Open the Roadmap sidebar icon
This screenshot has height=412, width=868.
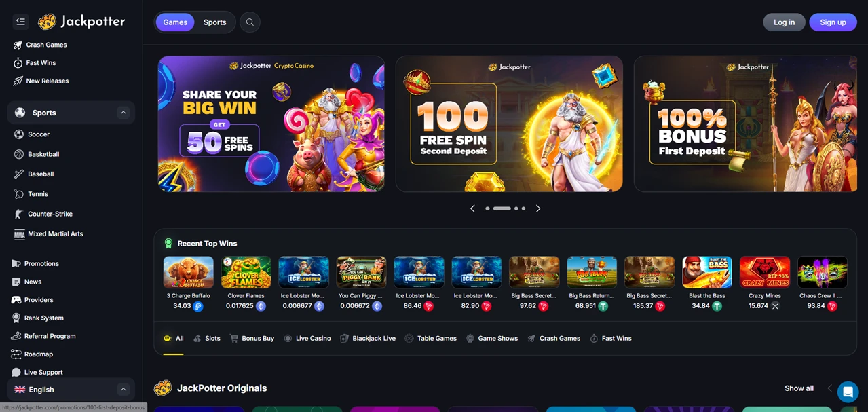[x=16, y=354]
